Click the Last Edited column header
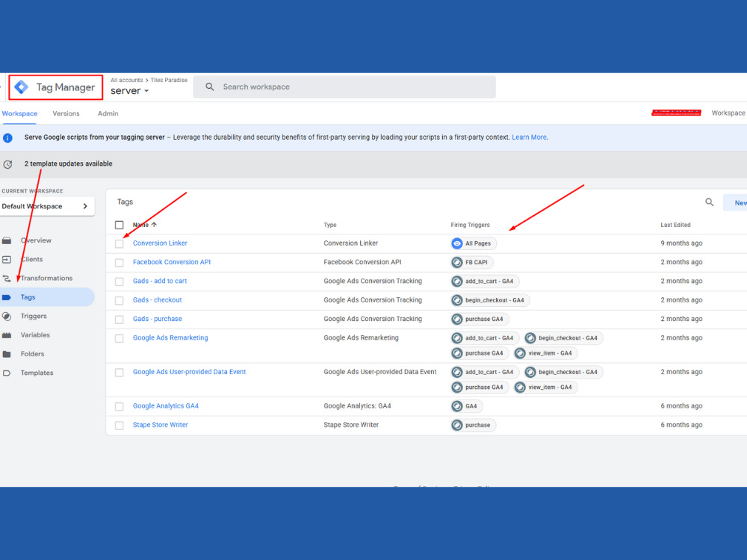747x560 pixels. [675, 225]
